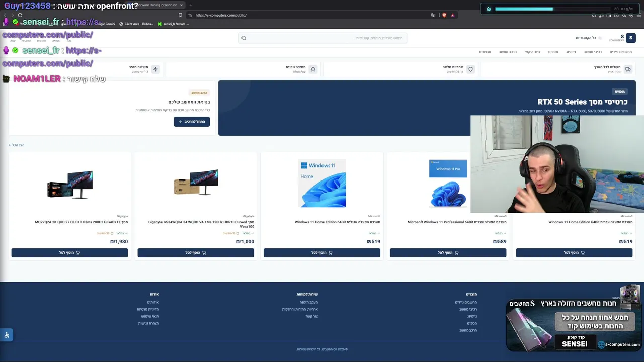This screenshot has width=644, height=362.
Task: Close the current browser tab
Action: (x=181, y=5)
